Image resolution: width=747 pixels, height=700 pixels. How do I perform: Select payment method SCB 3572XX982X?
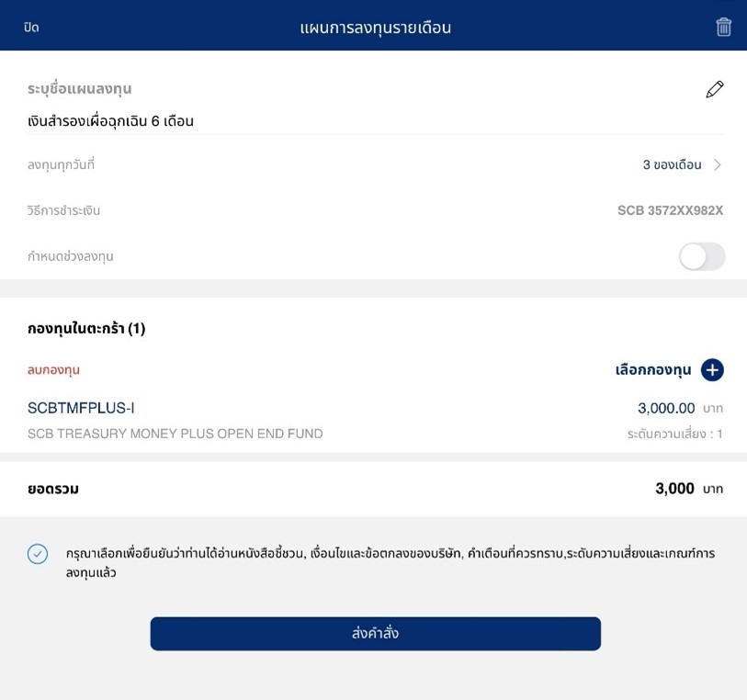(671, 210)
